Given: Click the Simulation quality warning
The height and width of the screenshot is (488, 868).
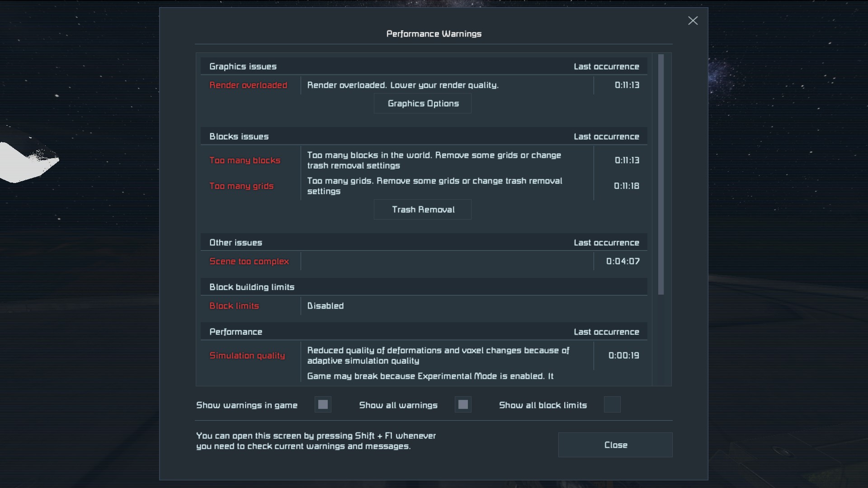Looking at the screenshot, I should (247, 356).
